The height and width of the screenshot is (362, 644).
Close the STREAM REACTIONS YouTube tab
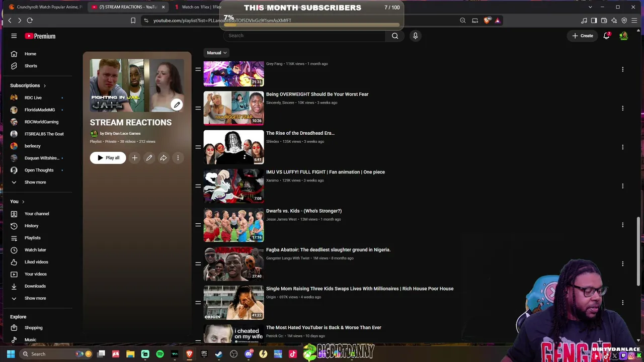pos(163,7)
